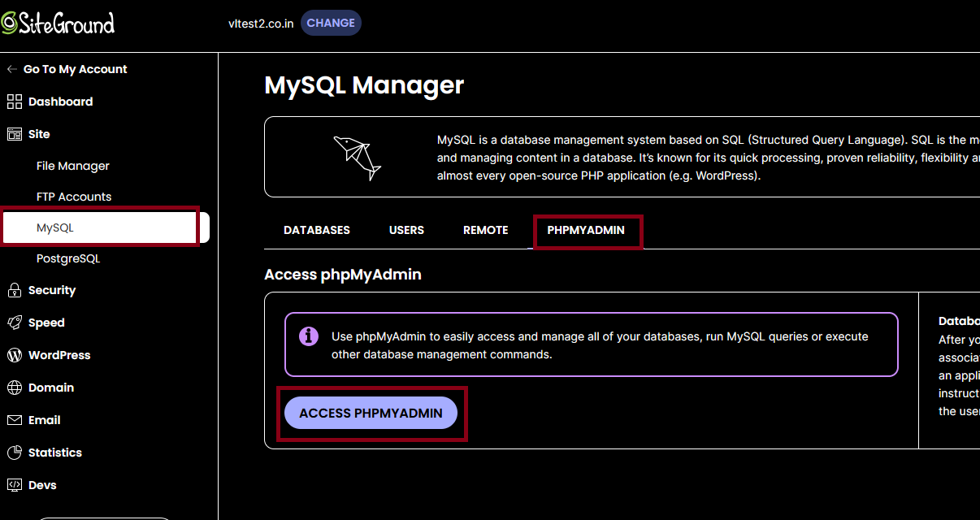This screenshot has height=520, width=980.
Task: Click the ACCESS PHPMYADMIN button
Action: click(371, 414)
